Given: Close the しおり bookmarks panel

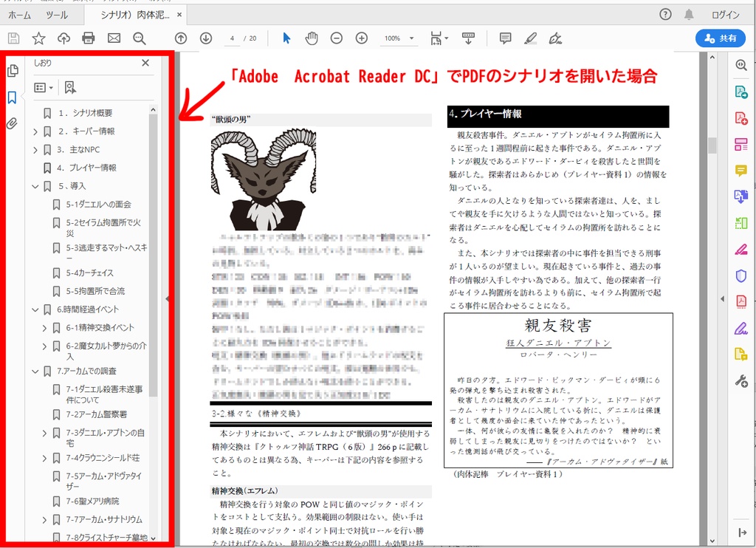Looking at the screenshot, I should 145,63.
